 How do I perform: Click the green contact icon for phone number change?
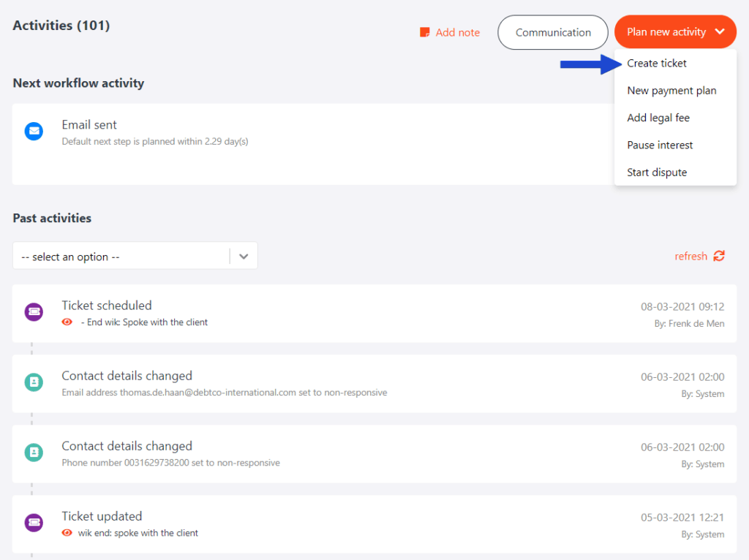coord(33,453)
